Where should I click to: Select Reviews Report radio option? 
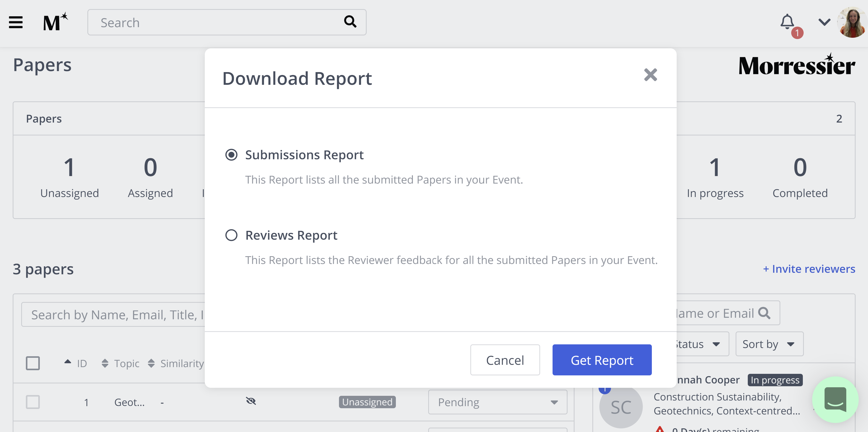pos(231,235)
